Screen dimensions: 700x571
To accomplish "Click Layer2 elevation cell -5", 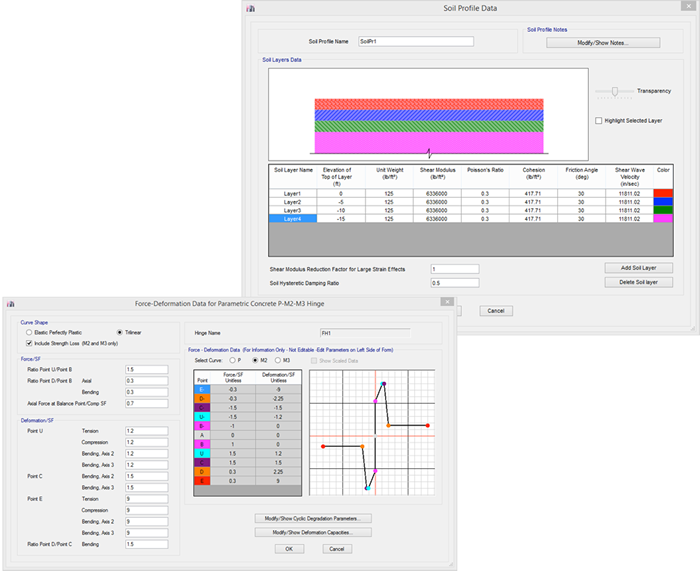I will coord(341,202).
